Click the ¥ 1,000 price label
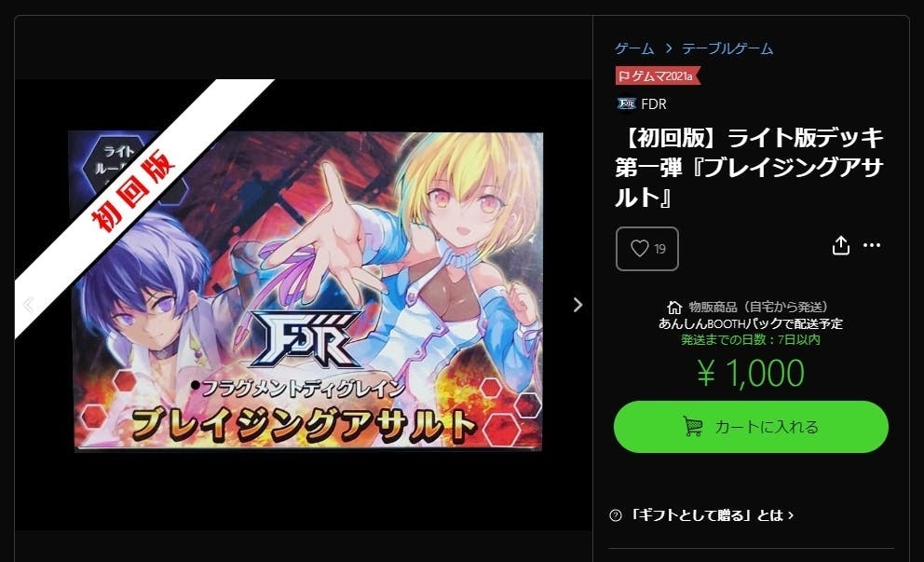 tap(750, 373)
